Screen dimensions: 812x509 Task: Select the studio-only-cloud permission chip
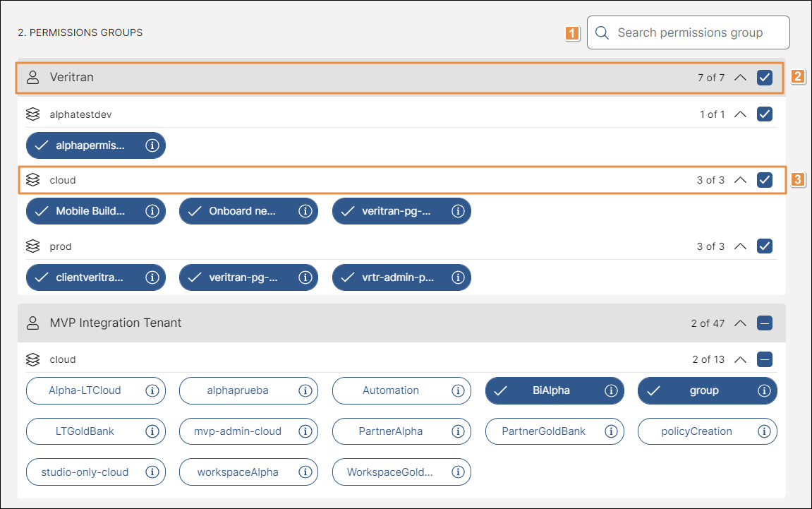coord(85,472)
